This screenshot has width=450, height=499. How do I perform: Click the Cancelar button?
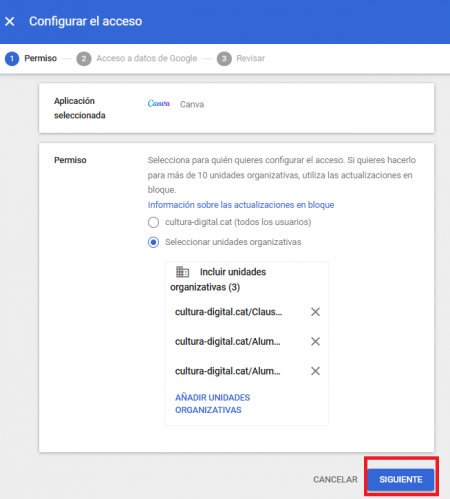(335, 479)
